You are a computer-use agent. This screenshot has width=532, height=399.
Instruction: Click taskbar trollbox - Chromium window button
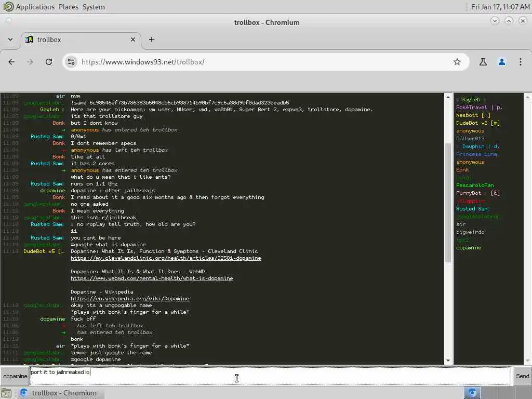pyautogui.click(x=61, y=393)
